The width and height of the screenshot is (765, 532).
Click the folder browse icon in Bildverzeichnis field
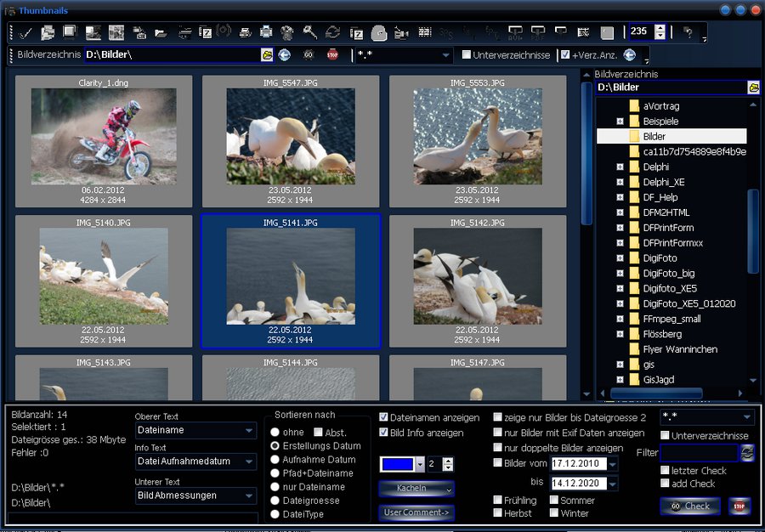coord(267,55)
